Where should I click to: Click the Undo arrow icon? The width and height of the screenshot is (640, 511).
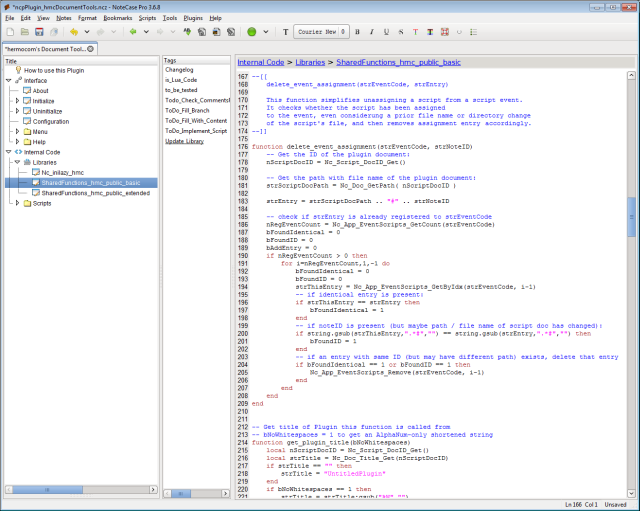74,32
